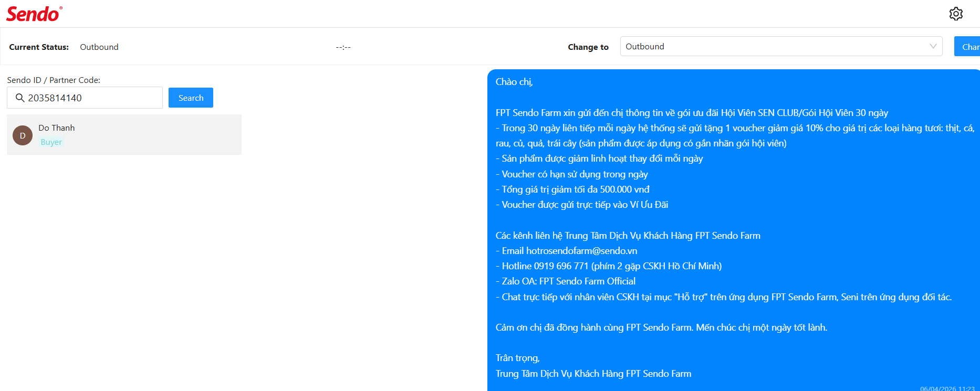
Task: Click the 'Voucher được gửi trực tiếp vào Ví Ưu Đãi' line
Action: (x=582, y=205)
